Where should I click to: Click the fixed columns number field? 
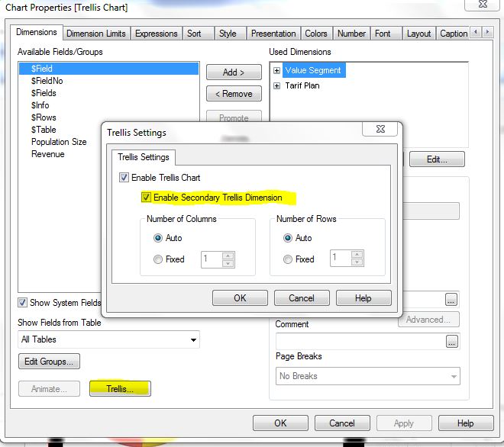[212, 259]
